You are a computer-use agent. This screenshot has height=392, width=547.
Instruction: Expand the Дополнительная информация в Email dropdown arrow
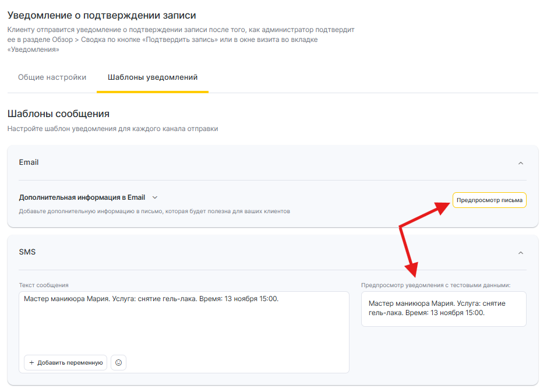[x=155, y=197]
